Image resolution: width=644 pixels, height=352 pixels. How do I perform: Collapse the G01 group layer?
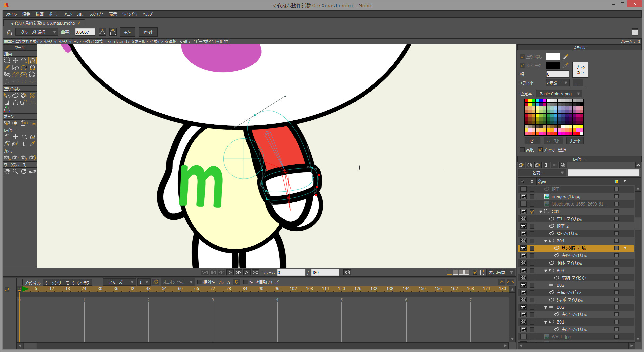coord(541,212)
